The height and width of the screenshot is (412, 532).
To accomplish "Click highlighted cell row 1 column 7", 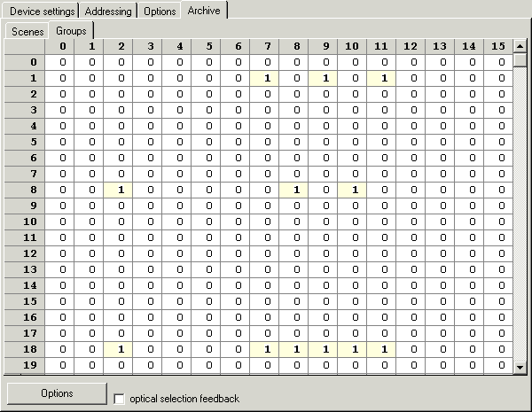I will click(x=264, y=78).
